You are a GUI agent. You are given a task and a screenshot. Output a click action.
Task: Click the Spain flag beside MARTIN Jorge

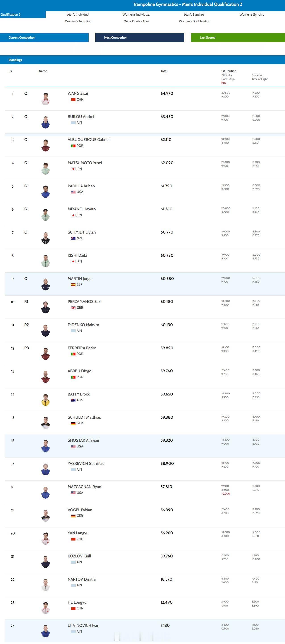pos(73,284)
